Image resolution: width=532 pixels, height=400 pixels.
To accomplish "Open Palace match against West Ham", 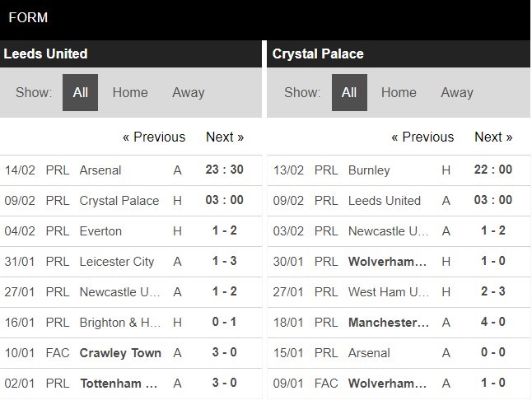I will pyautogui.click(x=385, y=291).
